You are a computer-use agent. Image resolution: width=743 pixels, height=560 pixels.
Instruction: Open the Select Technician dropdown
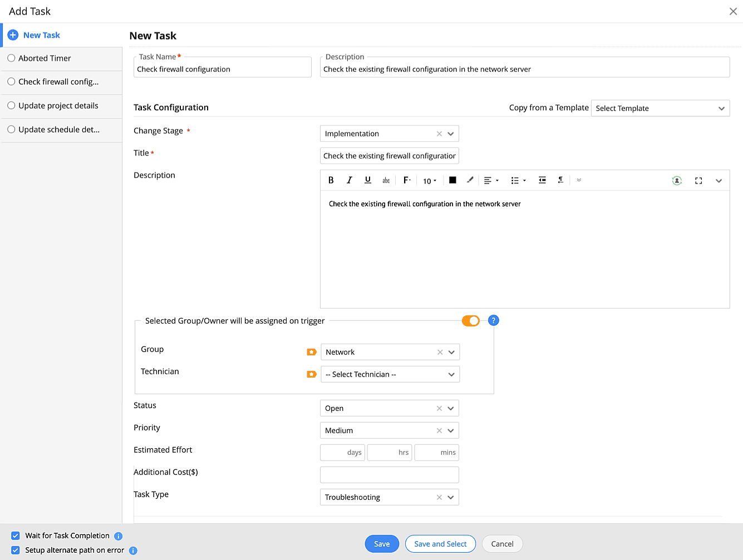(x=390, y=375)
